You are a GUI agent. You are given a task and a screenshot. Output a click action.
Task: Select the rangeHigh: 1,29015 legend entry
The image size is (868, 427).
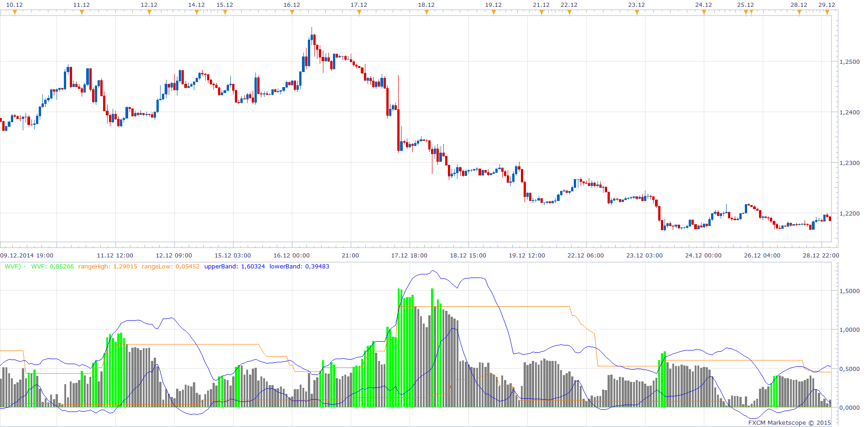[108, 267]
